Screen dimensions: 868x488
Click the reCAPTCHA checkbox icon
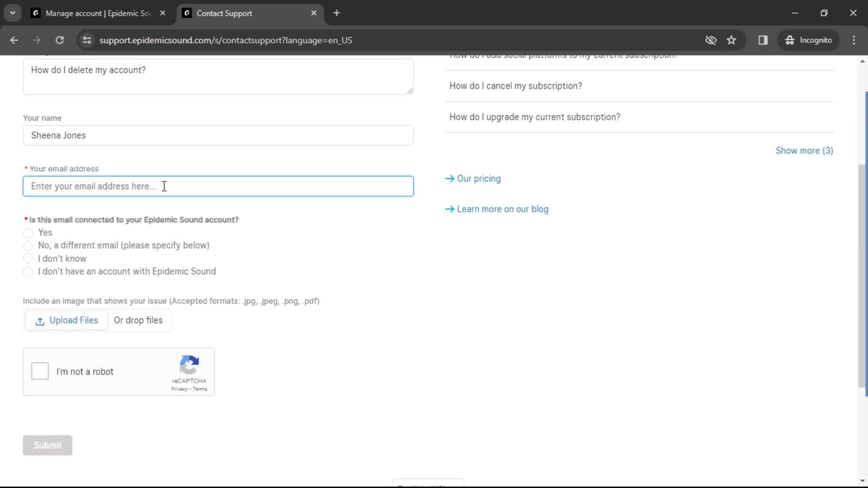40,371
